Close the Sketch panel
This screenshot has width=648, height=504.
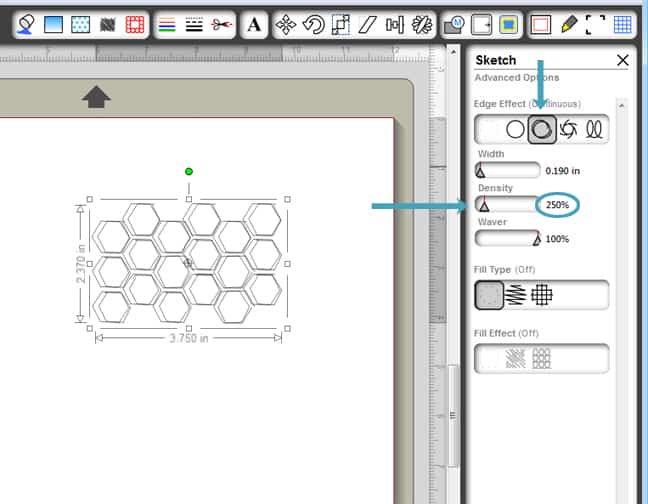pos(622,60)
